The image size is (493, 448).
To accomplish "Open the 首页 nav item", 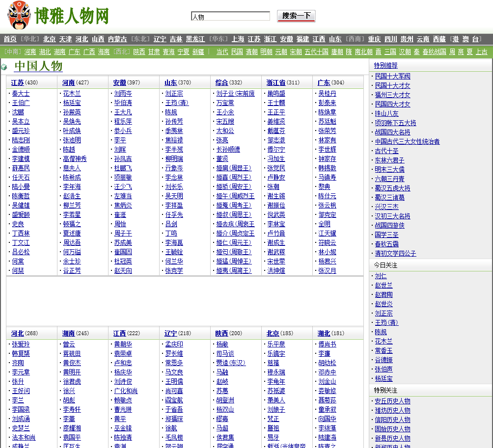I will click(10, 39).
